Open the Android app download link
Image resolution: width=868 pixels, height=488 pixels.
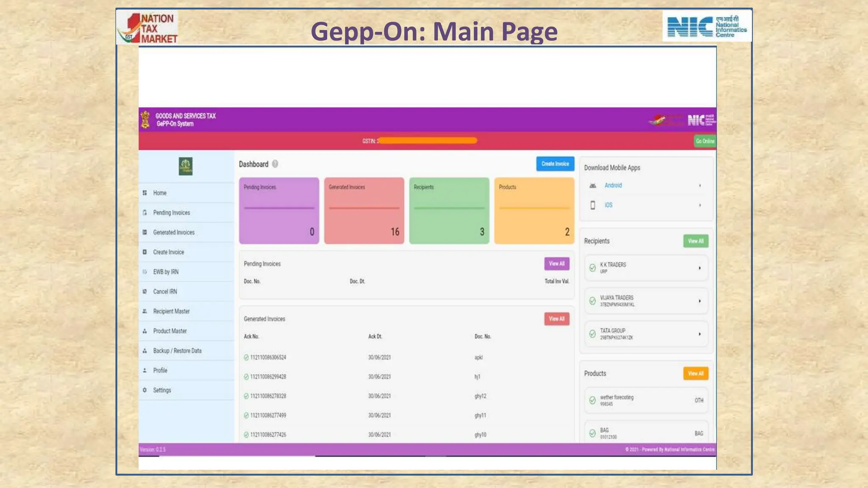click(613, 186)
